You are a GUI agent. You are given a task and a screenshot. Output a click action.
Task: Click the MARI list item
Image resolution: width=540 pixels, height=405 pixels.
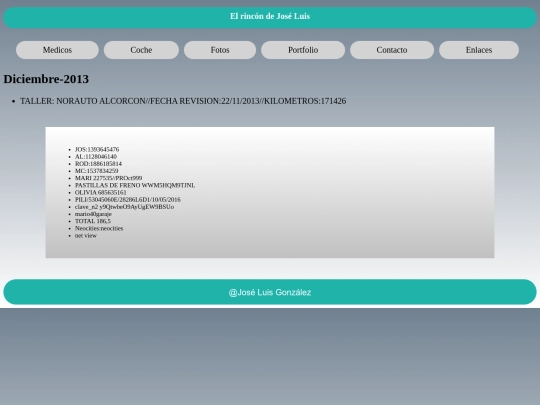click(108, 178)
